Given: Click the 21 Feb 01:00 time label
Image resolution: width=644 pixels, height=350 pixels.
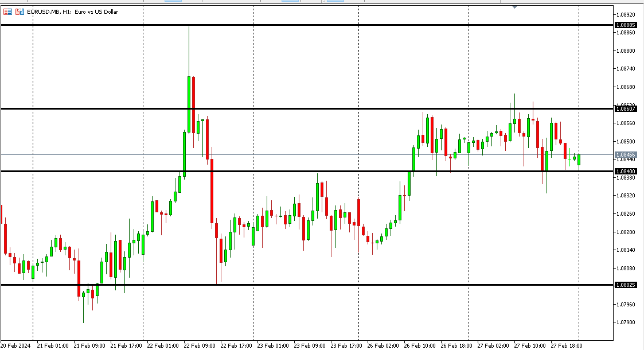Looking at the screenshot, I should coord(53,346).
